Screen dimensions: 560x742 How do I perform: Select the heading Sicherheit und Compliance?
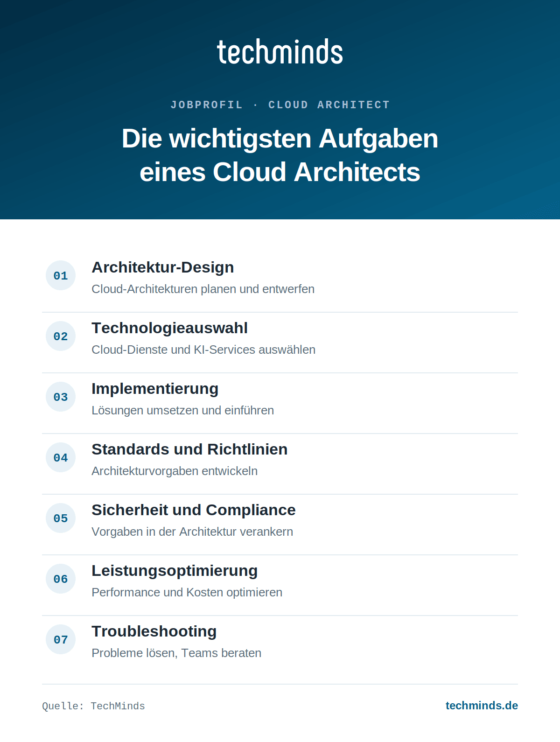(x=194, y=510)
